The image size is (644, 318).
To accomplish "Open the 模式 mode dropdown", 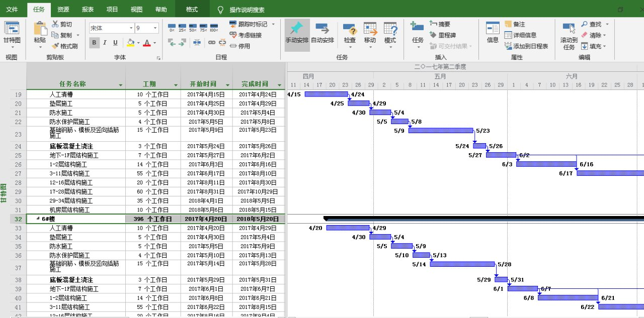I will click(x=390, y=47).
